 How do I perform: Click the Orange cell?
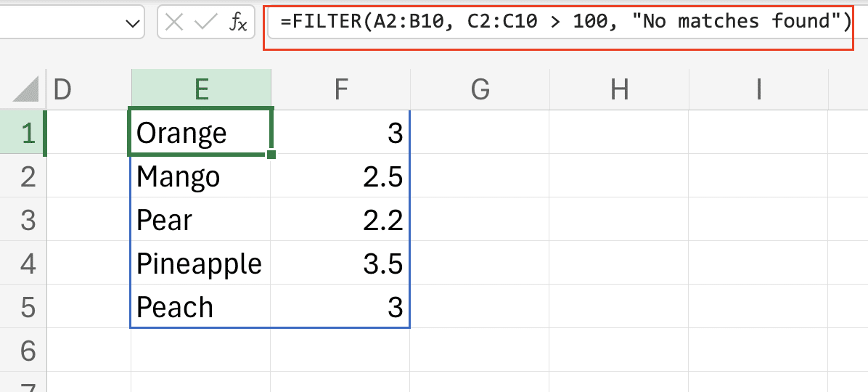pos(201,133)
